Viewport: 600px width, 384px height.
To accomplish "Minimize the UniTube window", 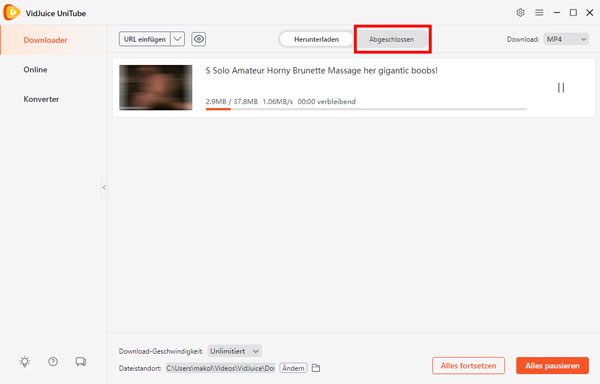I will tap(557, 13).
